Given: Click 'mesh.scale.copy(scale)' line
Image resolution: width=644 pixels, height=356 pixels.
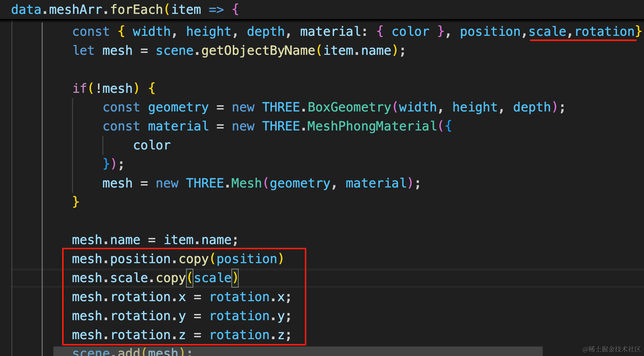Looking at the screenshot, I should (155, 278).
